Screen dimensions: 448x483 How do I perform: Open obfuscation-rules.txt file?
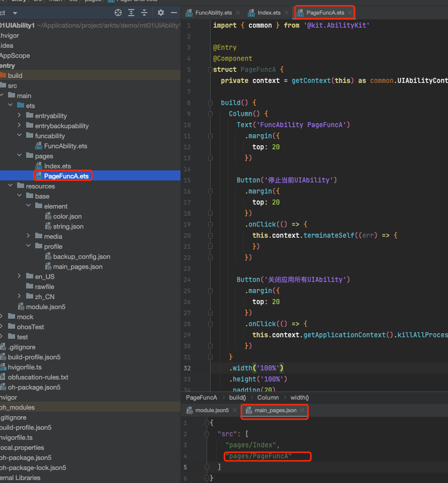(x=38, y=377)
